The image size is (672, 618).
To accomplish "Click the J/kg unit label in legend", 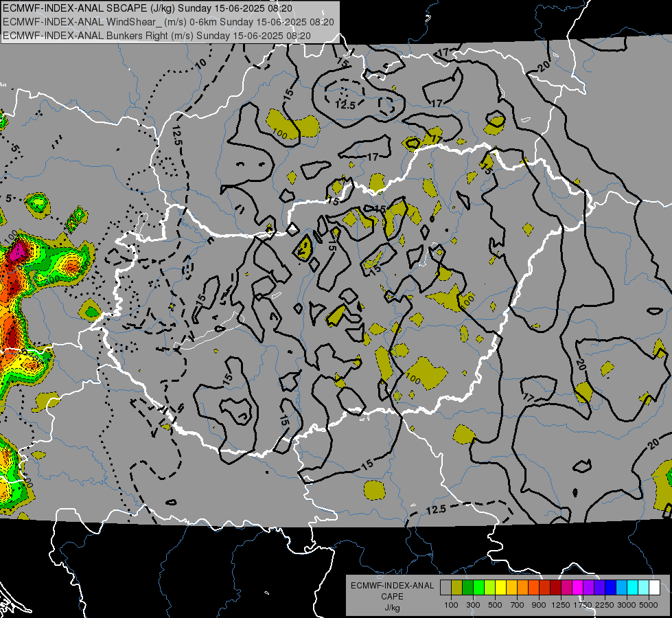I will pos(392,608).
